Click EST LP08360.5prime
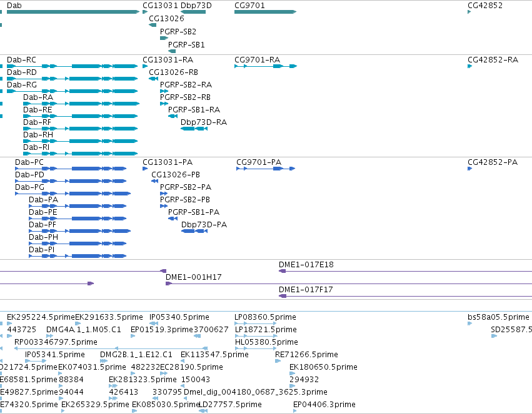Viewport: 532px width, 414px height. (265, 317)
